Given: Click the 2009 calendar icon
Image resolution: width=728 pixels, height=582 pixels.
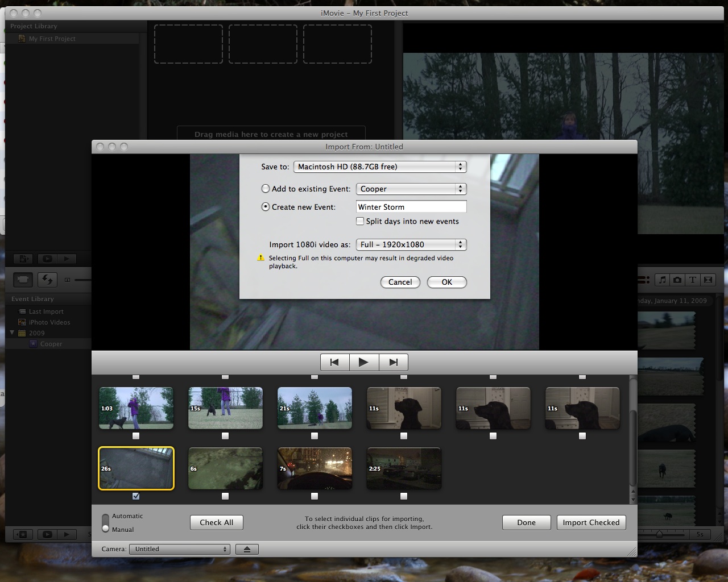Looking at the screenshot, I should click(22, 333).
